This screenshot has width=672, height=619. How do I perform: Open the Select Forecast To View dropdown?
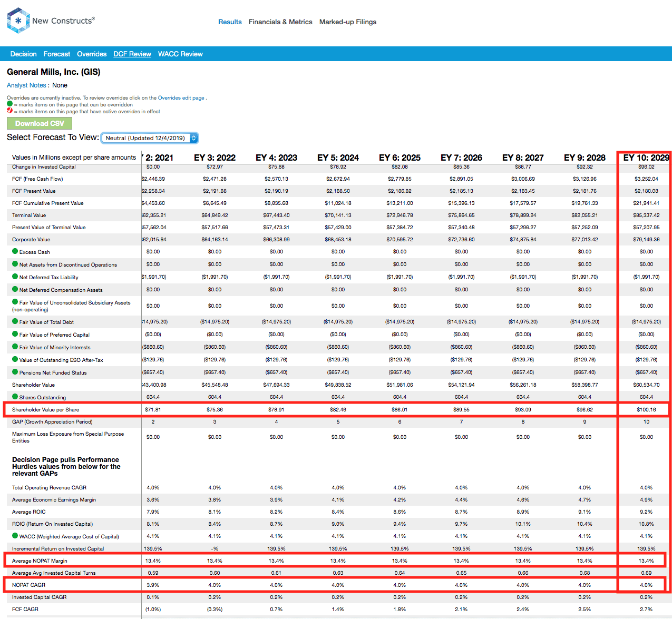[150, 138]
